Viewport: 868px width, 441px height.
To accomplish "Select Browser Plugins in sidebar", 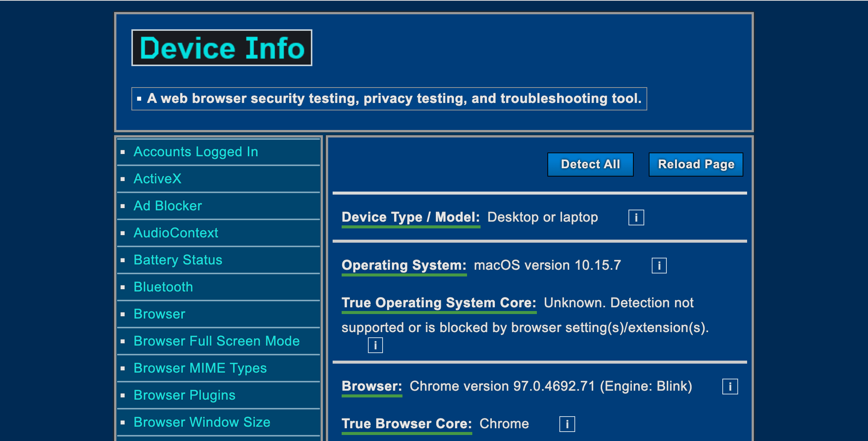I will coord(184,395).
